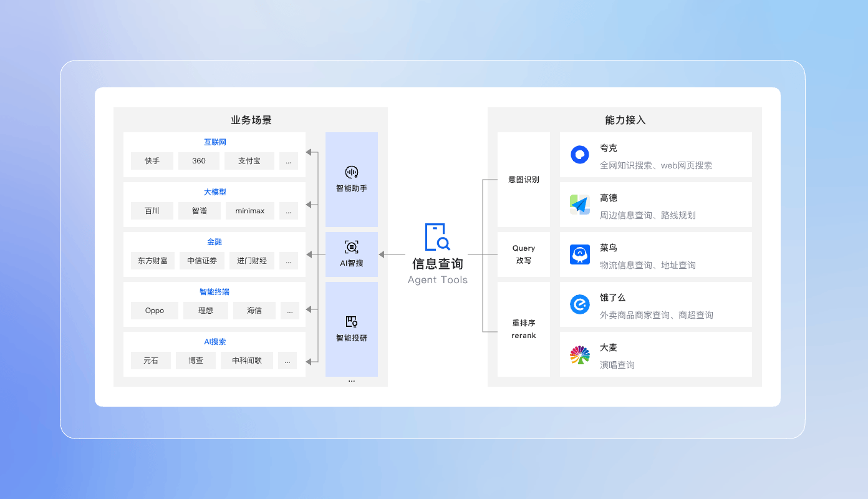Click the 互联网 category heading
Viewport: 868px width, 499px height.
pyautogui.click(x=215, y=142)
